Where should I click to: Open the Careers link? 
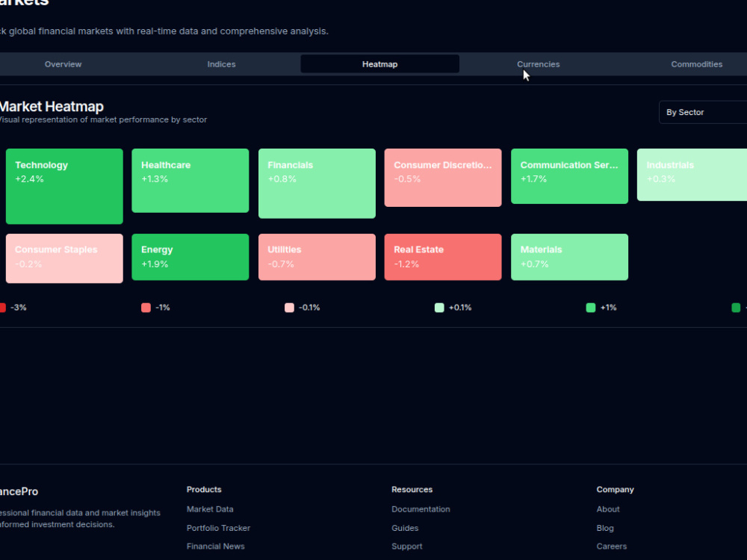612,547
